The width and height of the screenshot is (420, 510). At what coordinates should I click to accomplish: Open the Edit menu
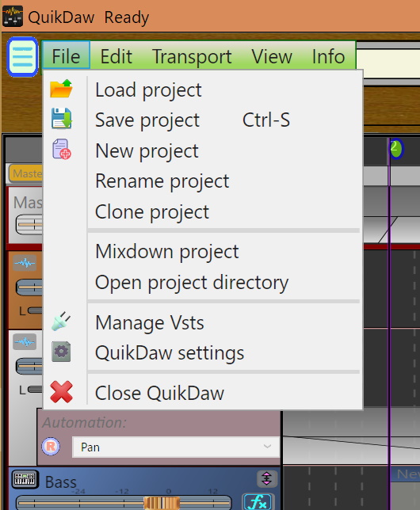[x=116, y=56]
